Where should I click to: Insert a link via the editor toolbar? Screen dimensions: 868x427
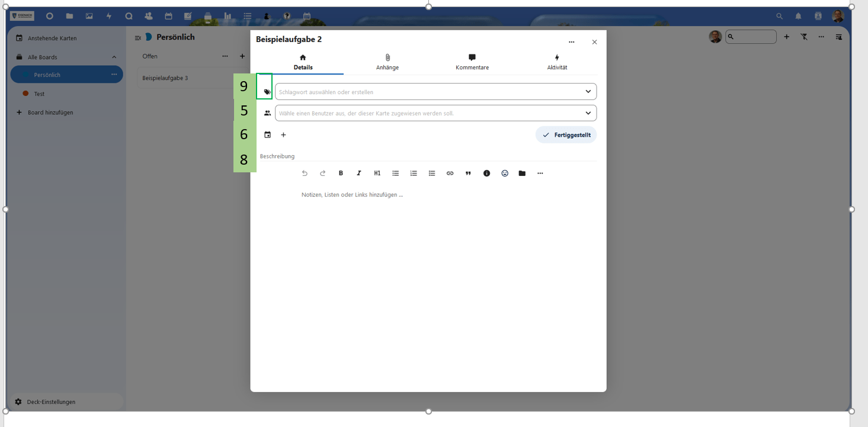tap(450, 174)
